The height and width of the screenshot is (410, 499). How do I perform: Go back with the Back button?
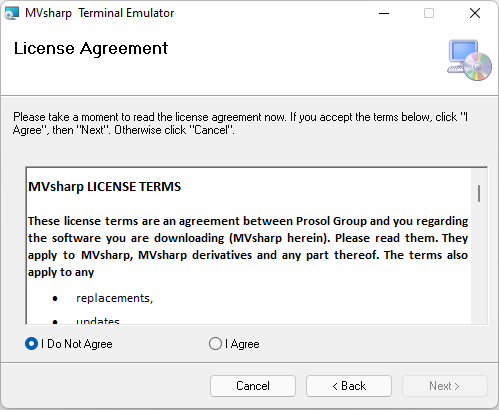[349, 386]
